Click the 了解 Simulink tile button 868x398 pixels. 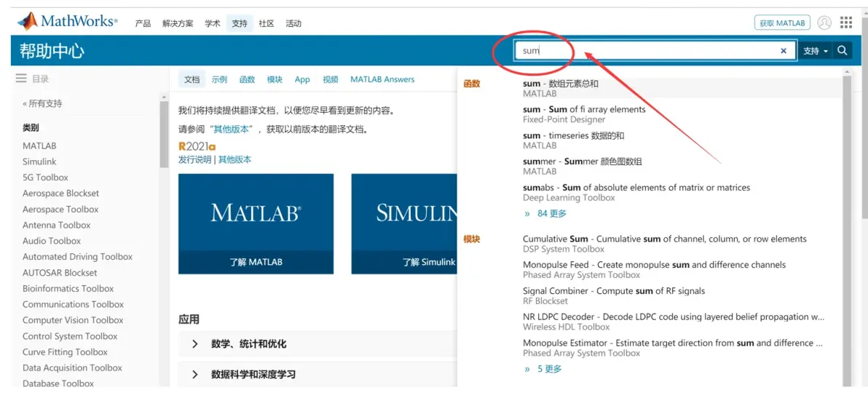(x=405, y=262)
